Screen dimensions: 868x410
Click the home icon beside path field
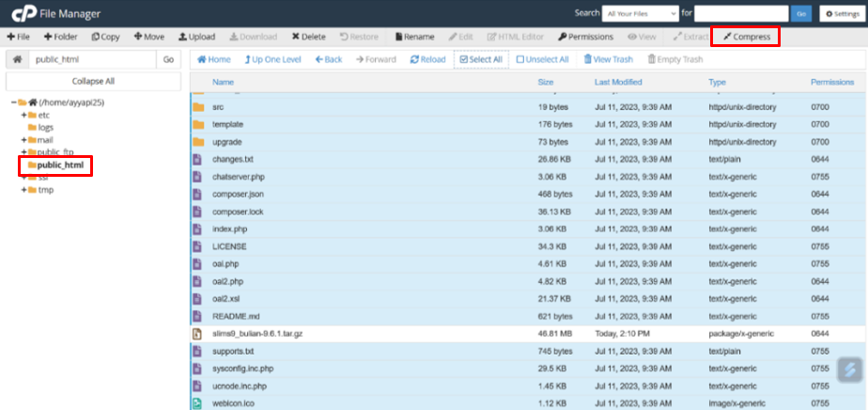(15, 59)
